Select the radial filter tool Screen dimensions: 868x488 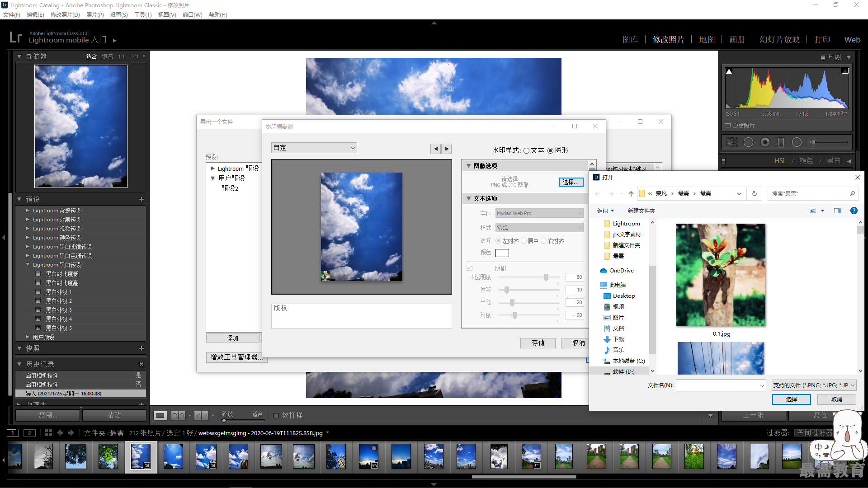point(797,142)
